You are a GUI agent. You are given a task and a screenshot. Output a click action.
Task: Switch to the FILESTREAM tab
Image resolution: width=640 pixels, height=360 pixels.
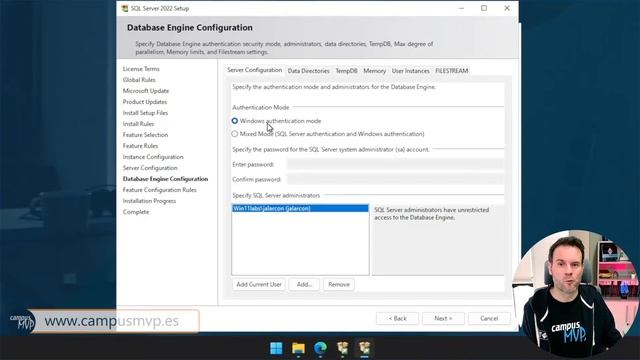451,71
